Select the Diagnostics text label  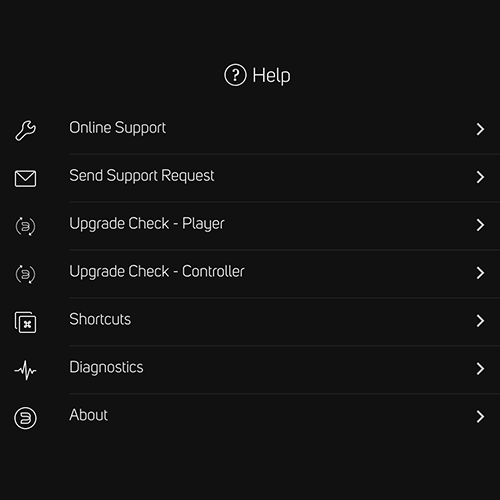point(106,367)
